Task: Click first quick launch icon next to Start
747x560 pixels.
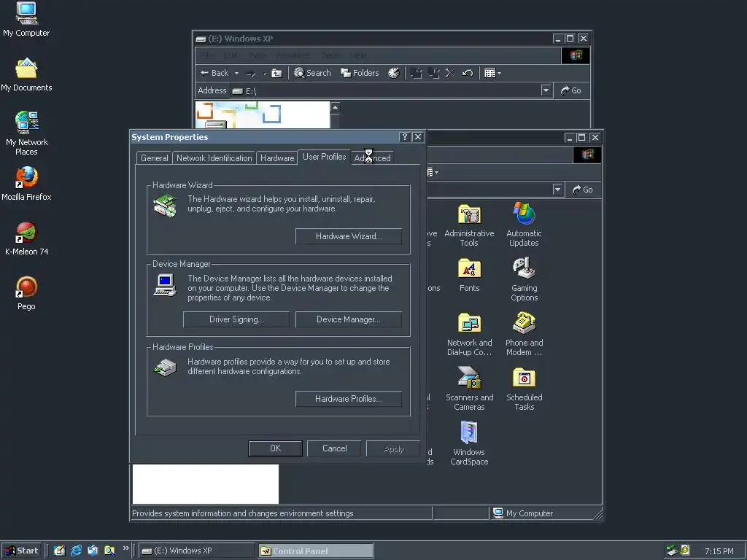Action: 59,551
